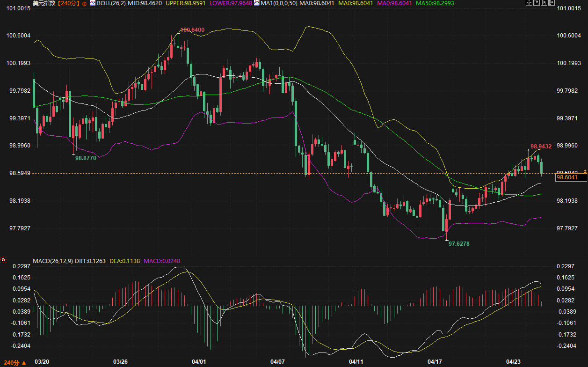Screen dimensions: 588x367
Task: Click the 美元指数 chart title
Action: 44,4
